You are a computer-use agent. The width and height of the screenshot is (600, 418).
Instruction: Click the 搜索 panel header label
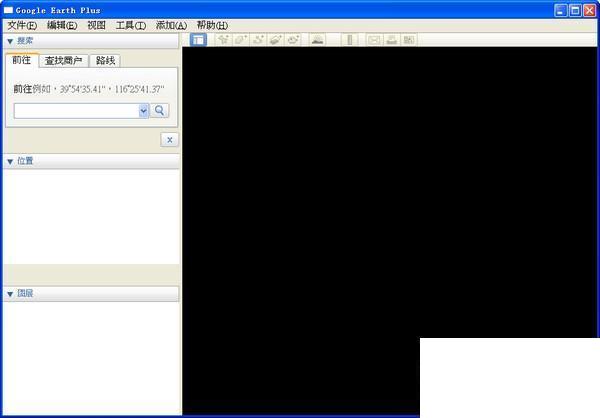click(x=25, y=41)
